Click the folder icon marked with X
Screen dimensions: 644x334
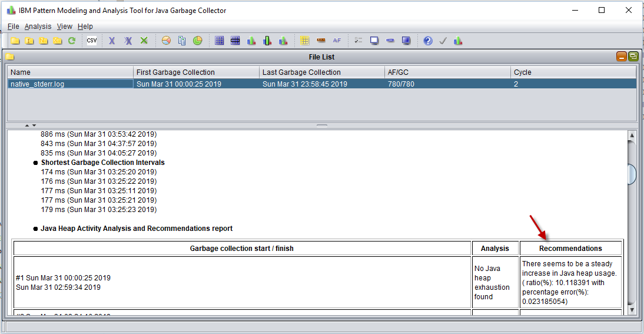[58, 41]
